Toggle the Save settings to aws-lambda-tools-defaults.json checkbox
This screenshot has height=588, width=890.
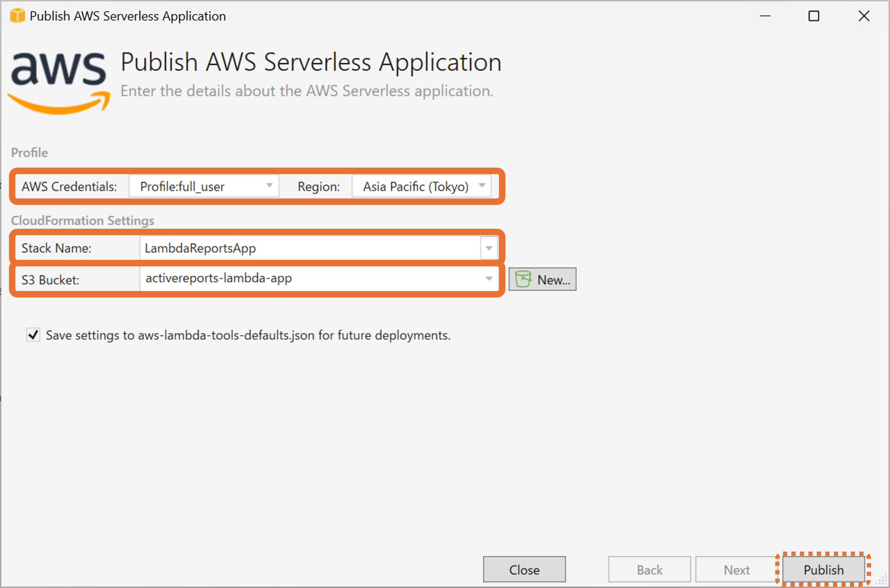click(x=33, y=335)
